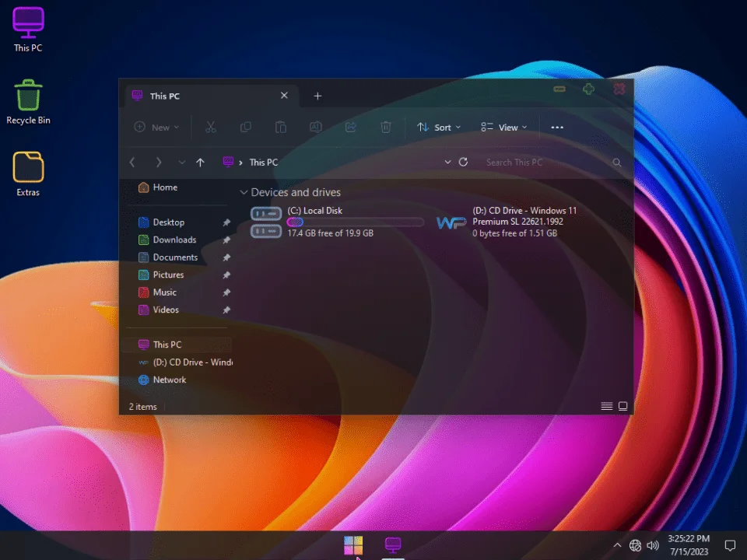Close the This PC tab
The height and width of the screenshot is (560, 747).
click(284, 96)
